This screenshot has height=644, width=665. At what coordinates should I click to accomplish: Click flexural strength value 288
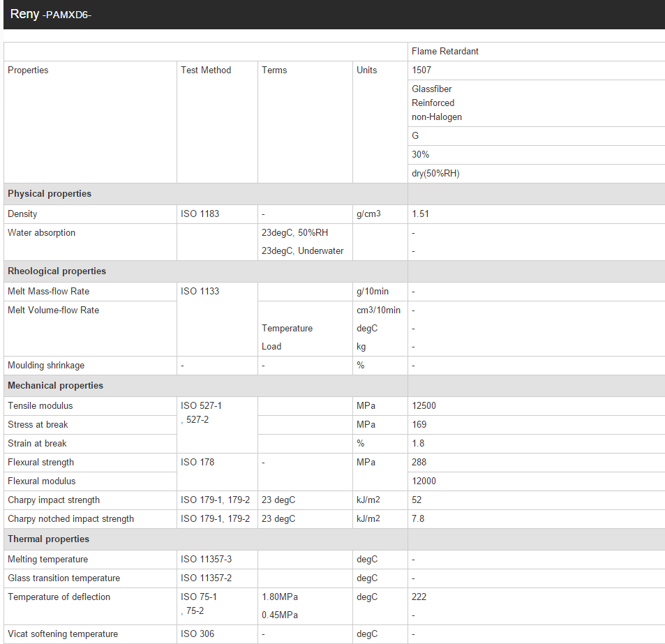419,463
